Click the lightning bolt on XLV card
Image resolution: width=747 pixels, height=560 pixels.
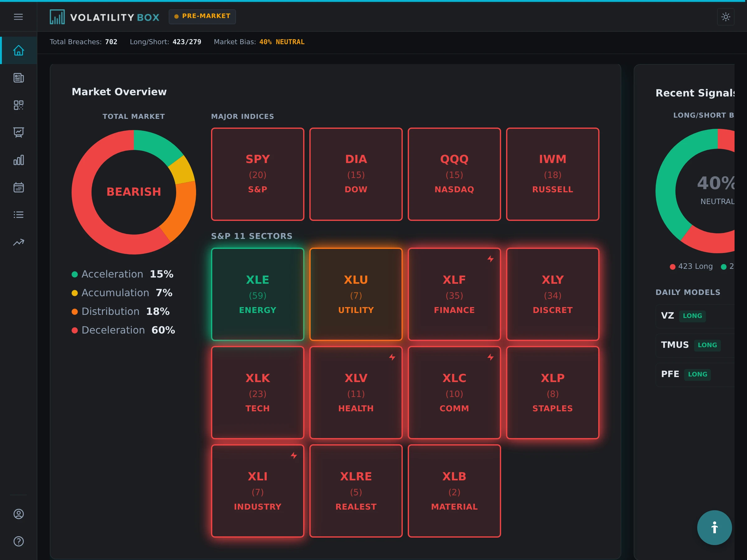point(392,357)
